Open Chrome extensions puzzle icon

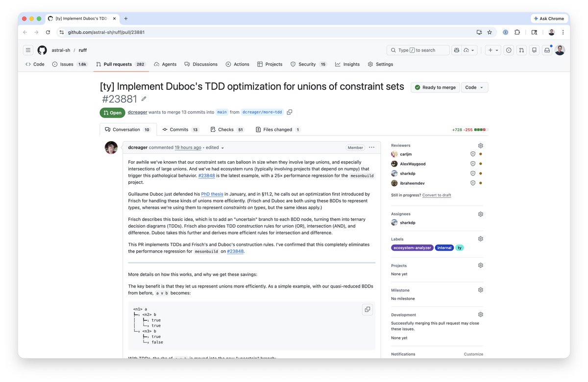click(517, 32)
